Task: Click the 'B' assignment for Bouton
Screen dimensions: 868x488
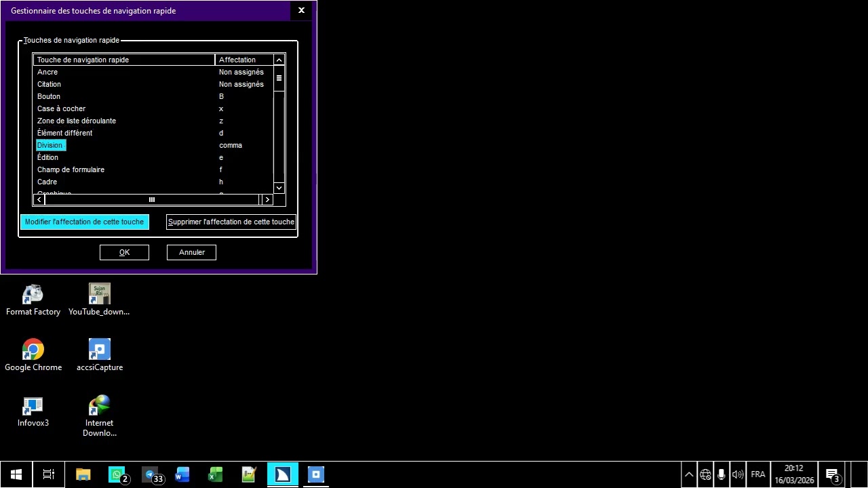Action: [x=221, y=96]
